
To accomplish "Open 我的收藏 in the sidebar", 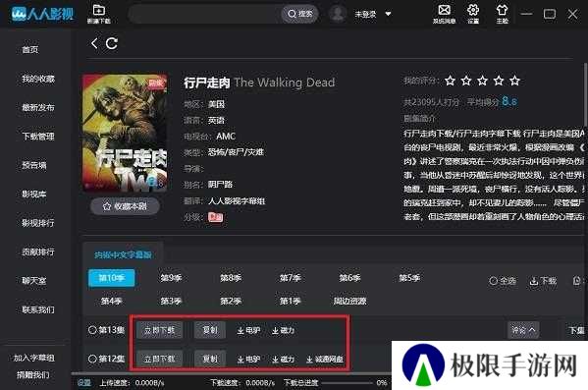I will point(38,79).
